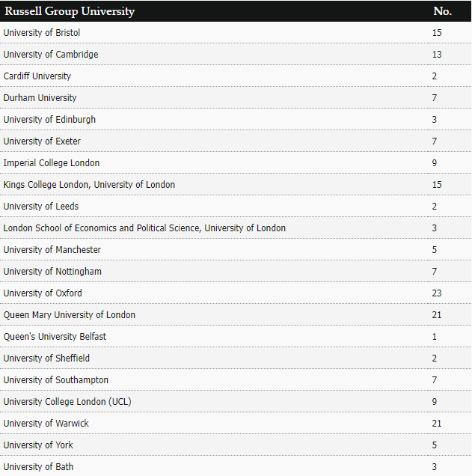
Task: Click the value 21 in Queen Mary row
Action: click(x=437, y=315)
